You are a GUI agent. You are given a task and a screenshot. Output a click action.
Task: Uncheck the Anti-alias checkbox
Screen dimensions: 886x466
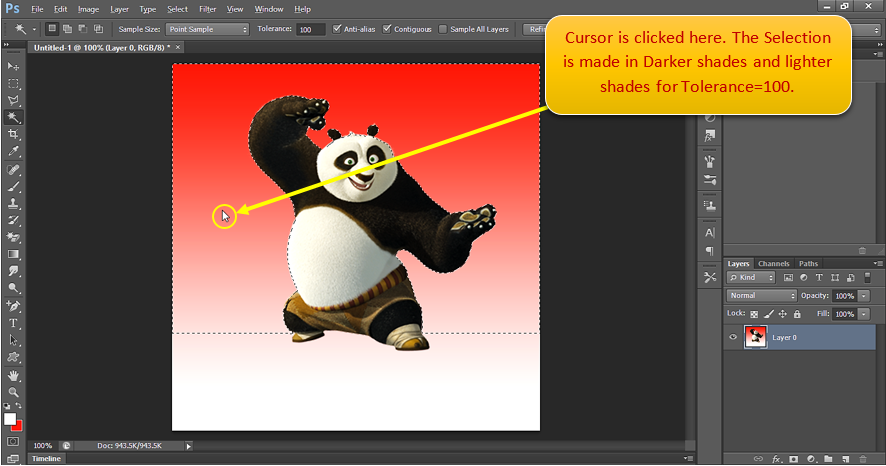[x=337, y=29]
